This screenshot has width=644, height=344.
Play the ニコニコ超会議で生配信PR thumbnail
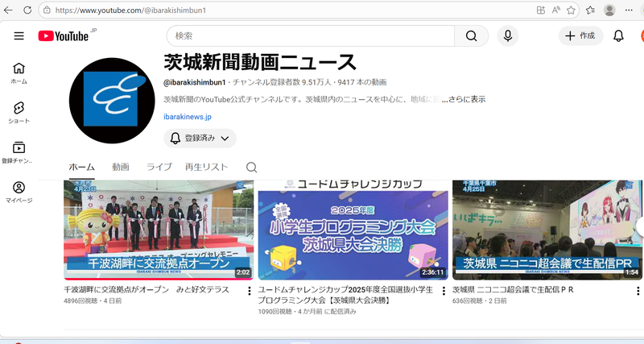[x=547, y=230]
